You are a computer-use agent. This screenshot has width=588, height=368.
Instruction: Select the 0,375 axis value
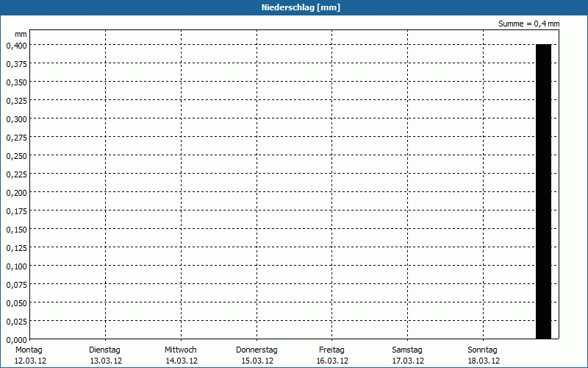[x=16, y=64]
